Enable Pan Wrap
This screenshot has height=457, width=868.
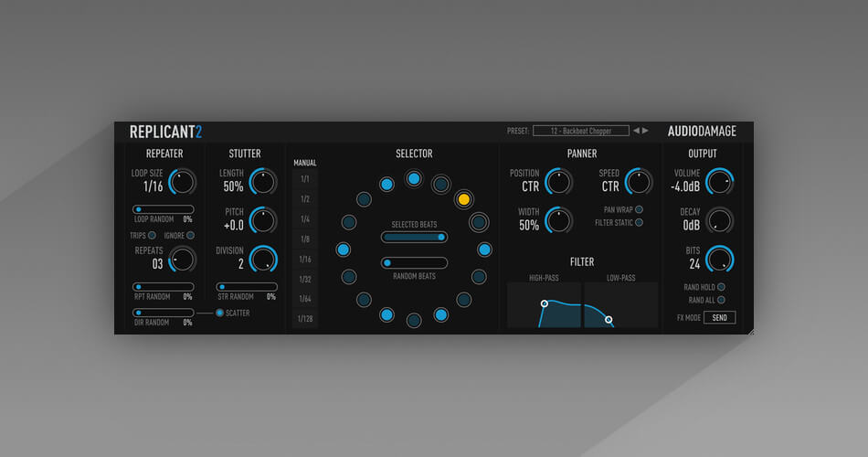coord(639,209)
